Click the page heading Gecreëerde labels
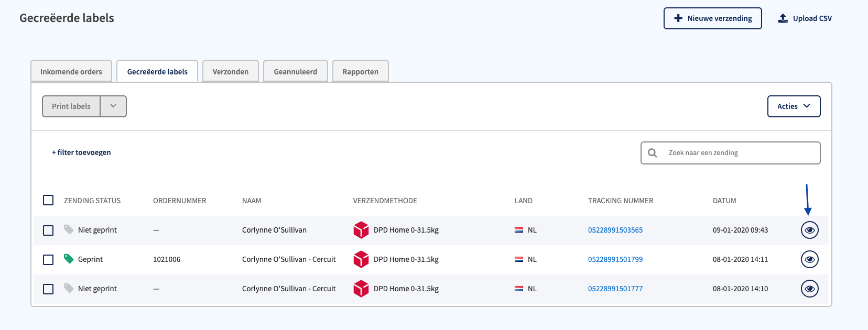Screen dimensions: 868x330 pos(67,18)
